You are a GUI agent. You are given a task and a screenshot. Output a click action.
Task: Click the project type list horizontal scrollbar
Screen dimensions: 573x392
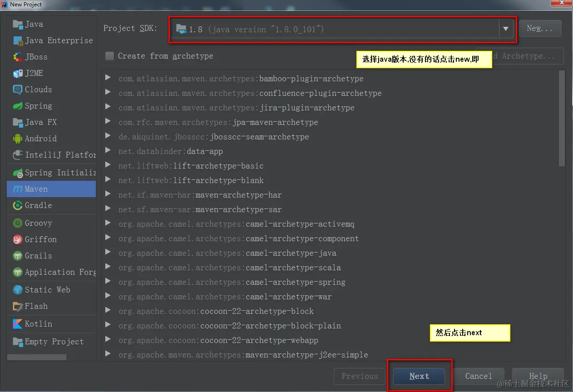[37, 357]
